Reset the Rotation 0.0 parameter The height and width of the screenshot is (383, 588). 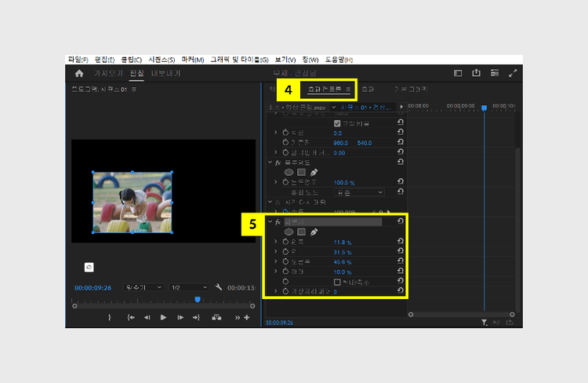click(x=401, y=132)
